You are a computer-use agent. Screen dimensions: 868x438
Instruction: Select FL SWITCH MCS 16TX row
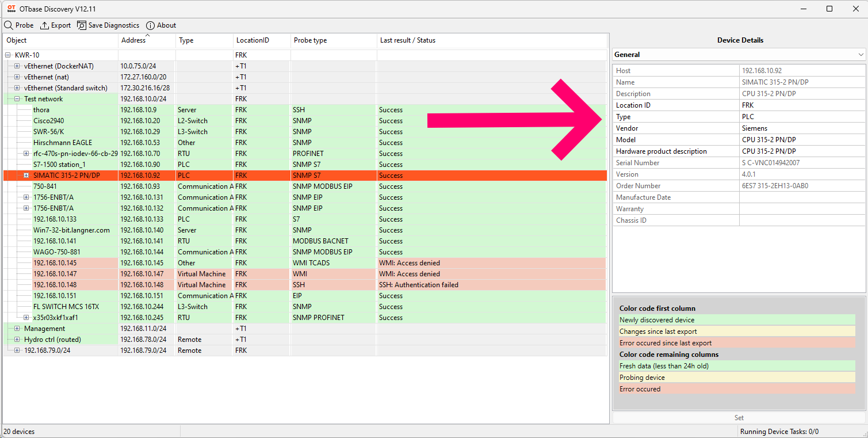(x=305, y=307)
